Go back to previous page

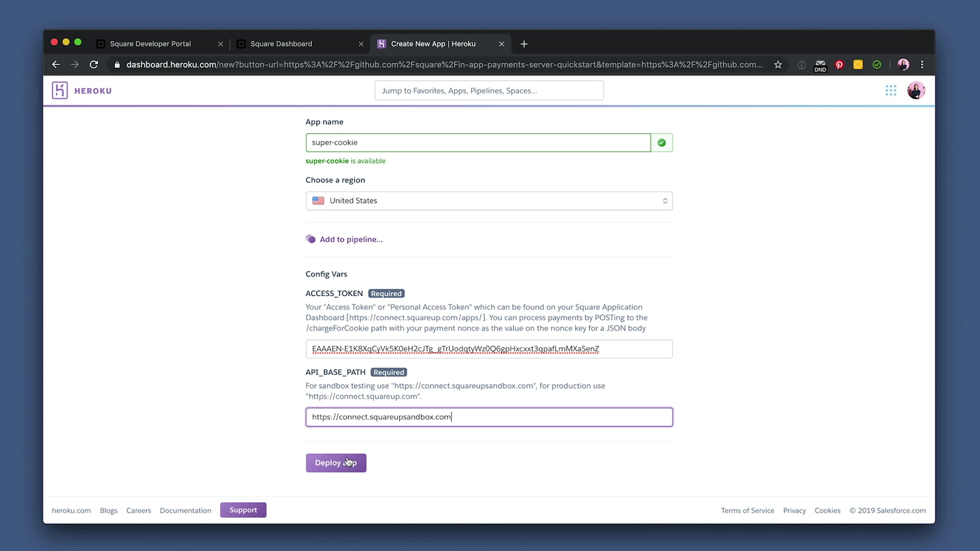56,65
